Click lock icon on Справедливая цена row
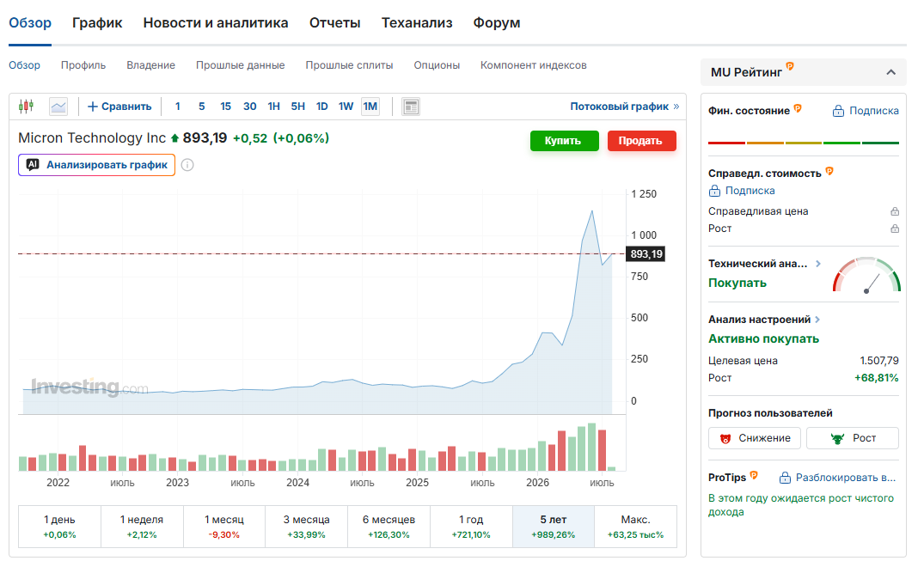Viewport: 924px width, 573px height. click(895, 211)
